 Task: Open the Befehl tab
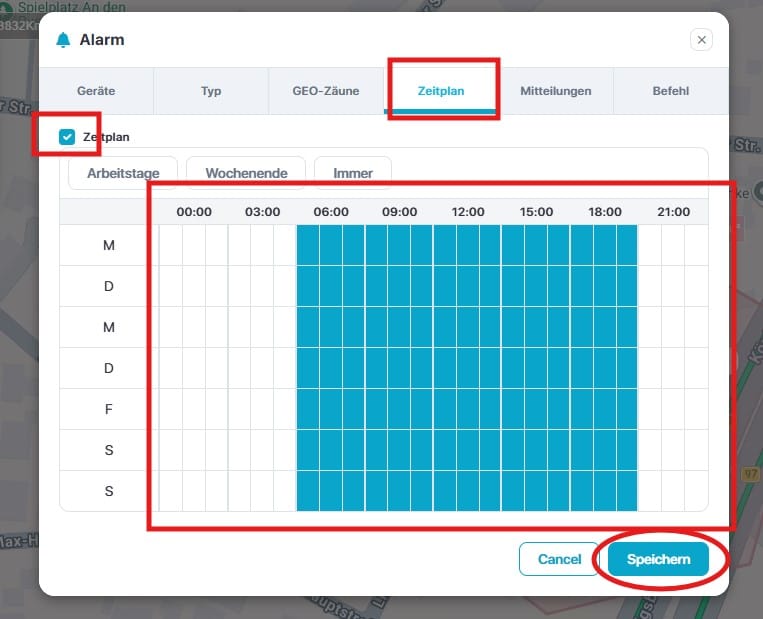[x=669, y=91]
